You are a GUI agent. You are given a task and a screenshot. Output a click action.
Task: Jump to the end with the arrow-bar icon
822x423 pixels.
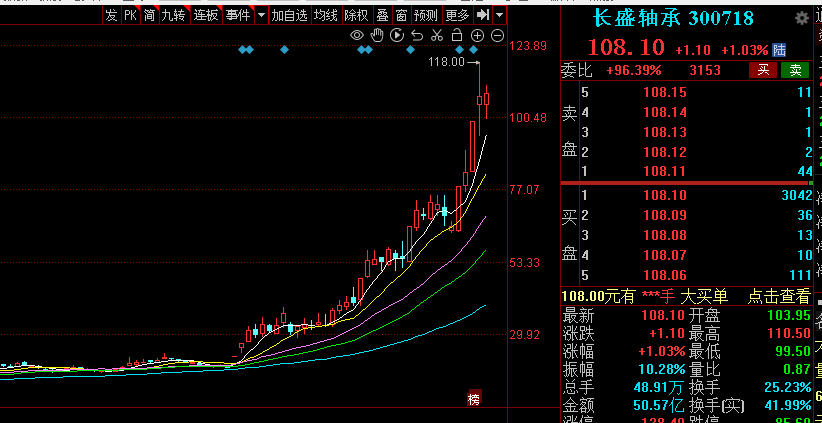coord(483,15)
